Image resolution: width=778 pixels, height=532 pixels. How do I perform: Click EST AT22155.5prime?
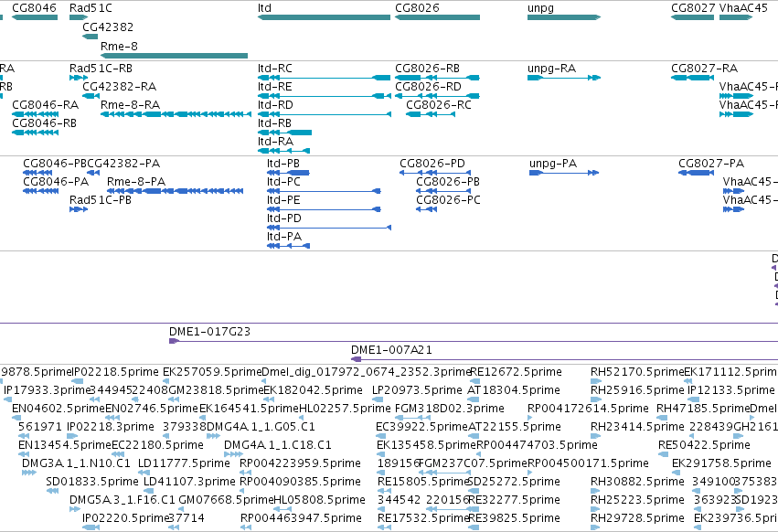tap(515, 427)
